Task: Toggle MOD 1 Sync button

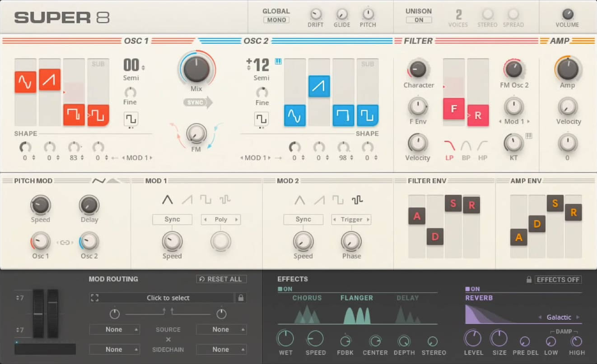Action: coord(172,219)
